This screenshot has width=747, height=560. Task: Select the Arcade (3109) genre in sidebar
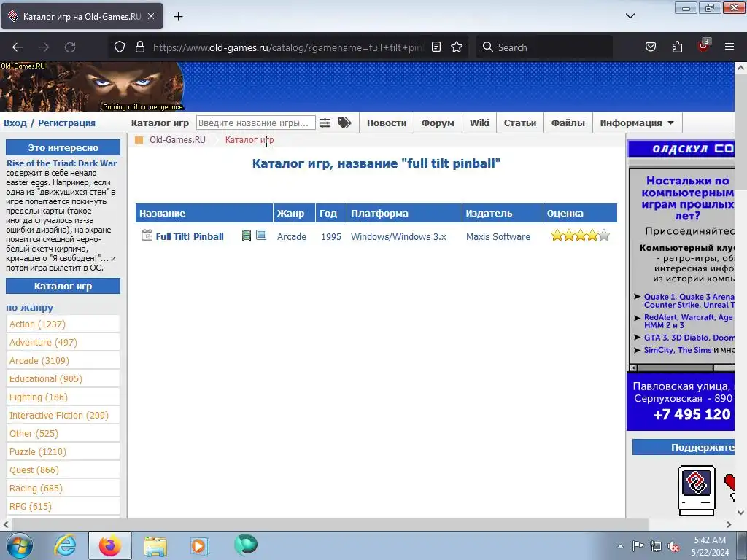[39, 360]
